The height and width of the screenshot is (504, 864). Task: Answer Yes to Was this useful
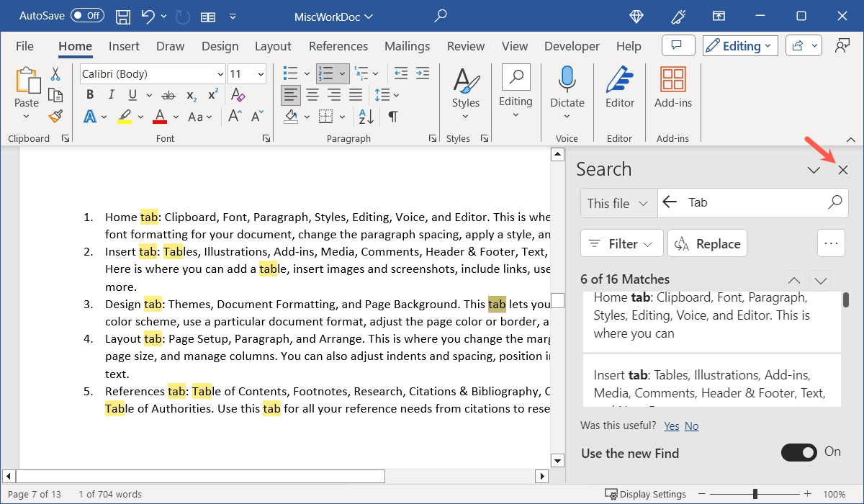[x=671, y=426]
